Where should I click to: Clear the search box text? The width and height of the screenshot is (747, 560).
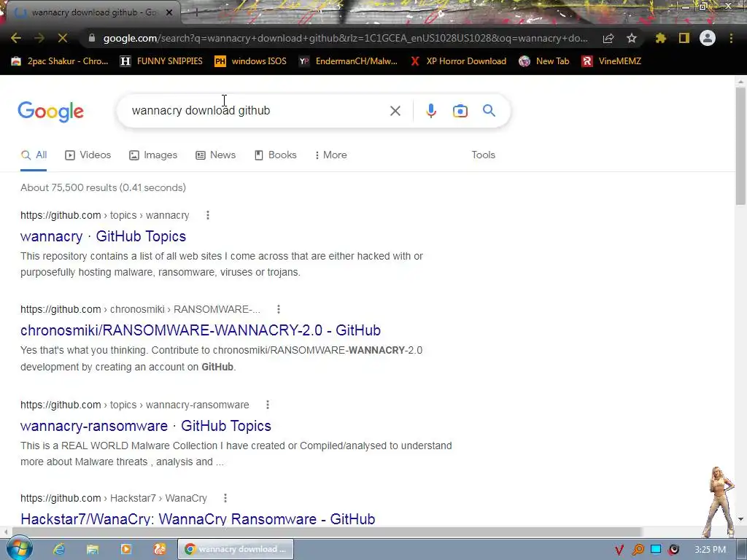coord(395,111)
